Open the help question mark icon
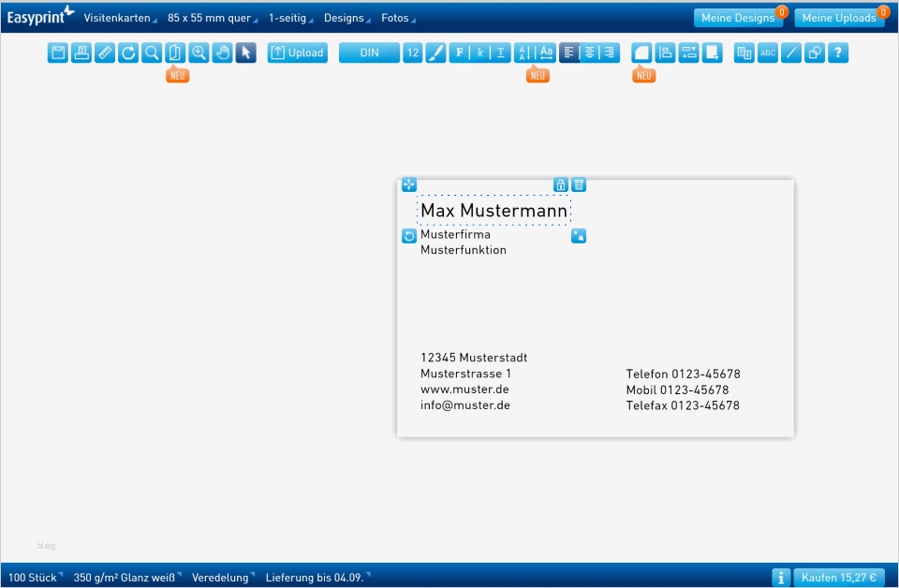Screen dimensions: 899x588 point(838,52)
